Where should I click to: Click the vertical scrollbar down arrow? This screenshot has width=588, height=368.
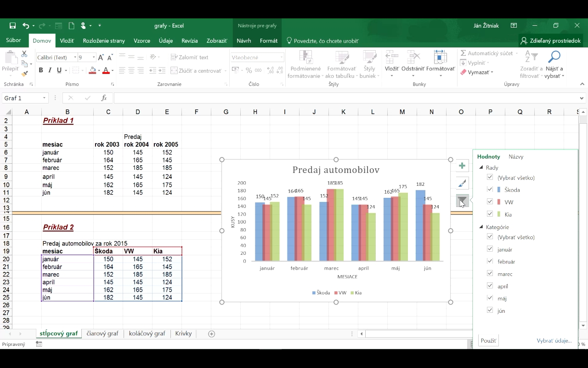583,326
